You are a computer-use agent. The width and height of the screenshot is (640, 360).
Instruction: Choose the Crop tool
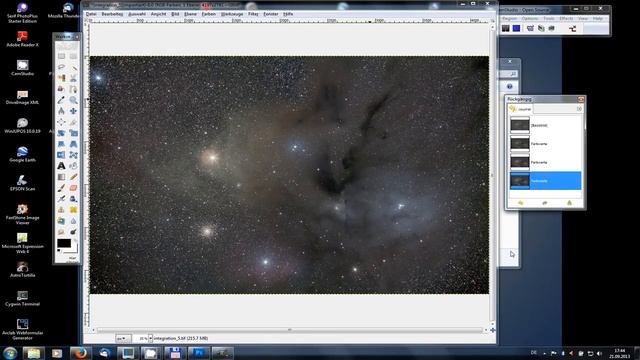[x=73, y=122]
